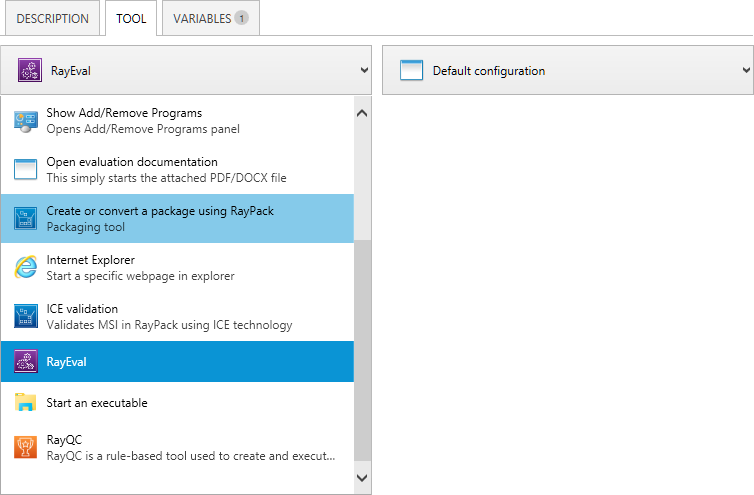Click the RayPack packaging tool icon

coord(25,218)
